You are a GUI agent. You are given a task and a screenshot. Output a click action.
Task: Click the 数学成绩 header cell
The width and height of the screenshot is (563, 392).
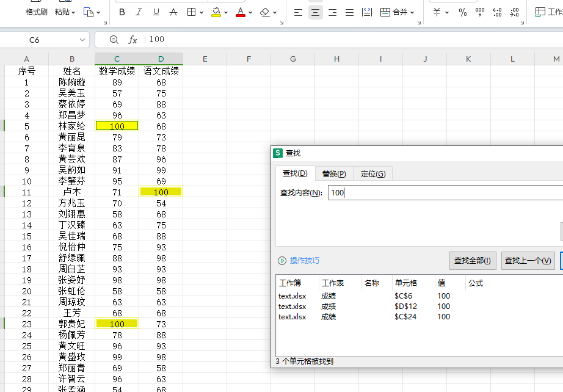(117, 71)
